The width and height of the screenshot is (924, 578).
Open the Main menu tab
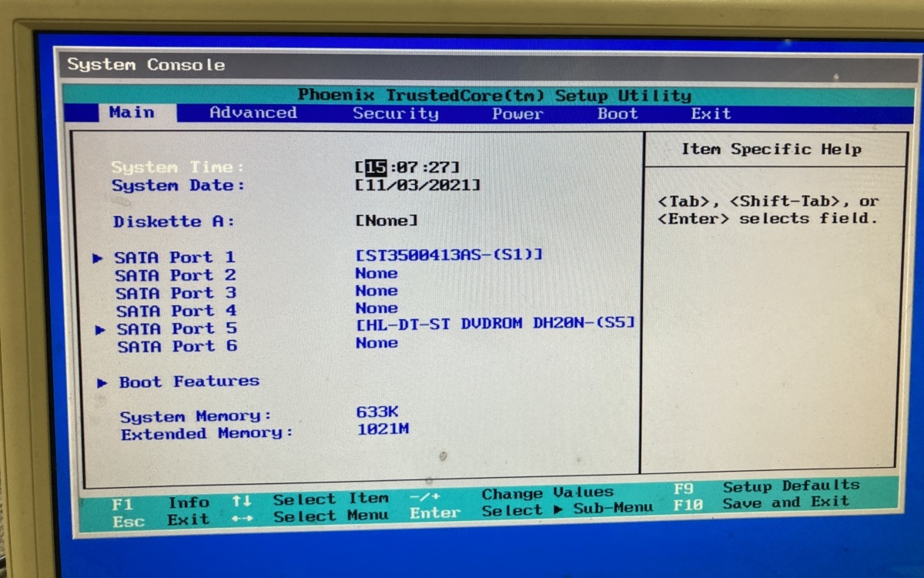pyautogui.click(x=132, y=113)
